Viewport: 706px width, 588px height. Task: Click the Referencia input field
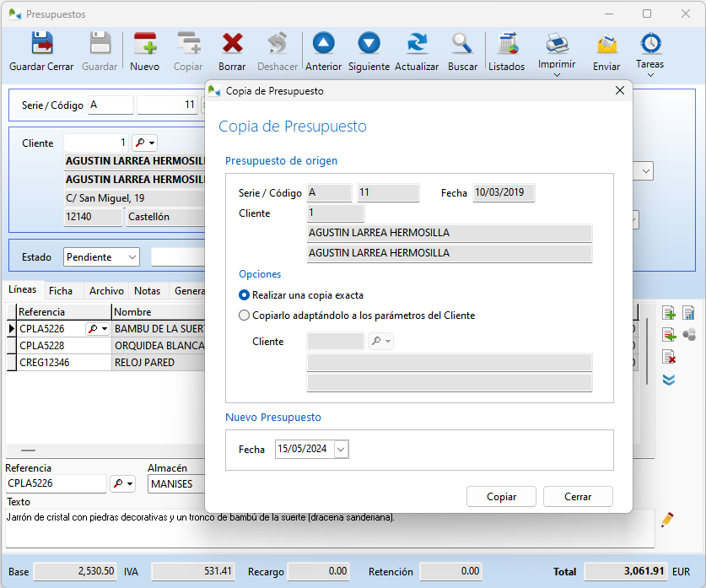coord(55,483)
